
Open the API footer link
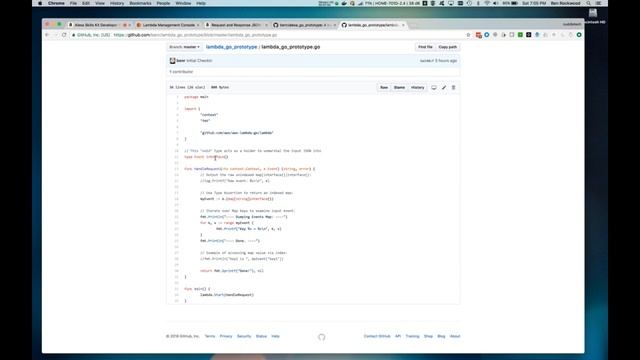[398, 336]
